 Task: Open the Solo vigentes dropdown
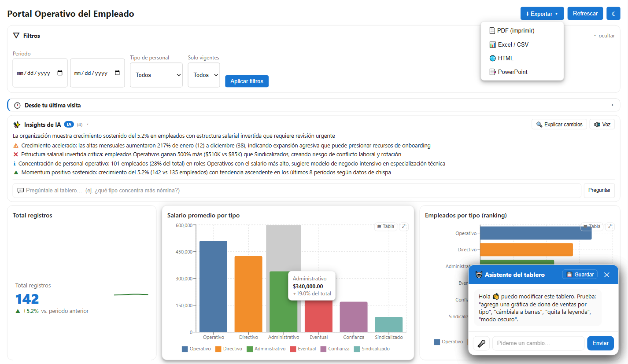coord(204,75)
